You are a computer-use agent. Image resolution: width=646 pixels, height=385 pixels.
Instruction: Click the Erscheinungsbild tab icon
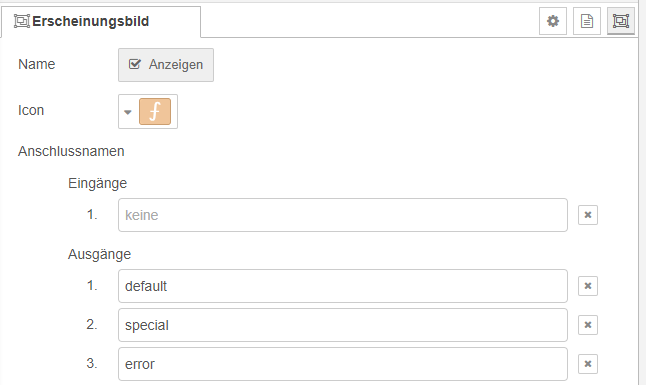coord(21,21)
